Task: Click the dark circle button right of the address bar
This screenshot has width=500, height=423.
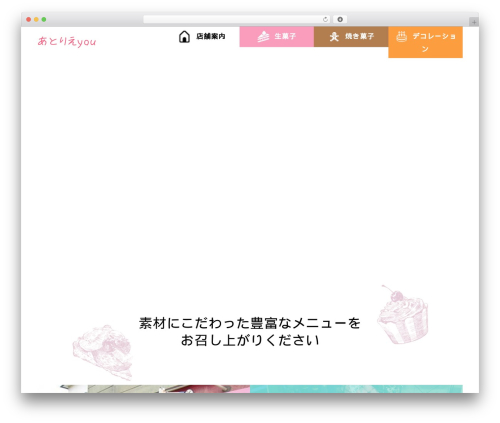Action: (340, 19)
